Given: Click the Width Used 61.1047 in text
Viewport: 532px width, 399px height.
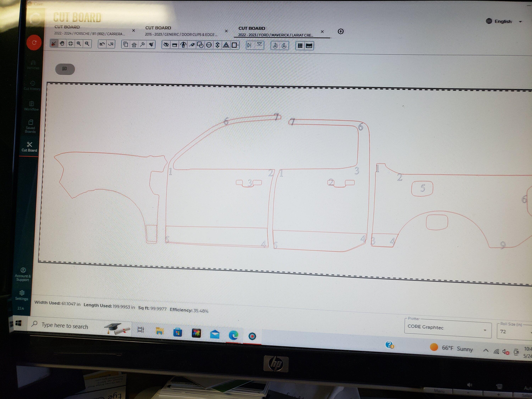Looking at the screenshot, I should (x=57, y=303).
